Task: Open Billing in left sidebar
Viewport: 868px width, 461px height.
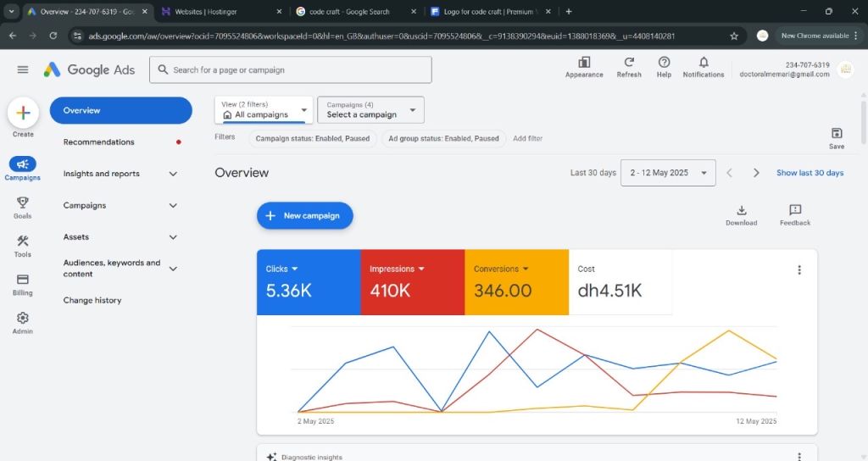Action: pyautogui.click(x=23, y=280)
